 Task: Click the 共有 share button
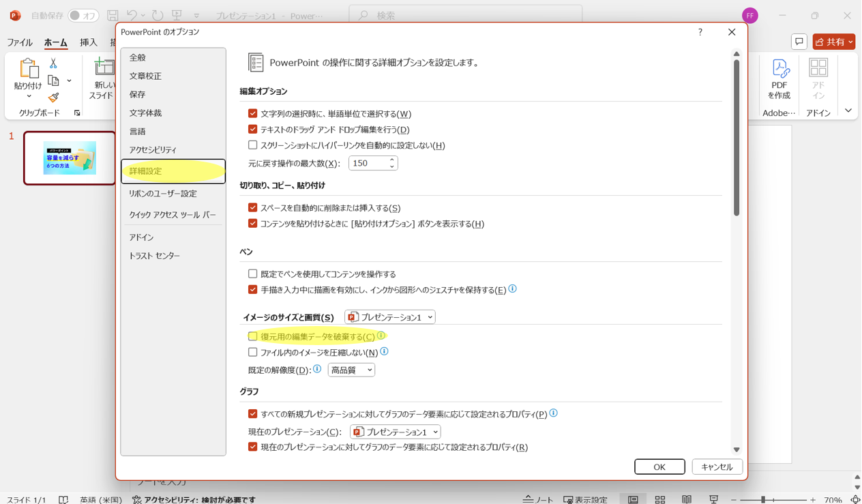[x=833, y=42]
